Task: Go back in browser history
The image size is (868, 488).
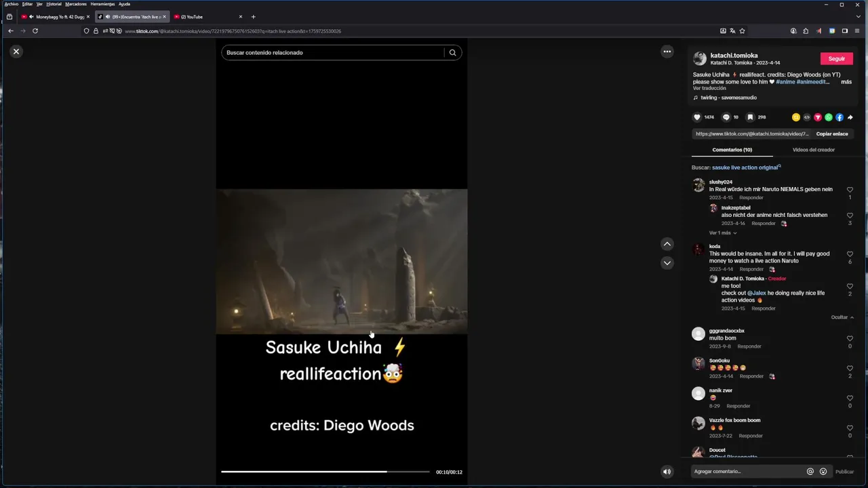Action: [11, 31]
